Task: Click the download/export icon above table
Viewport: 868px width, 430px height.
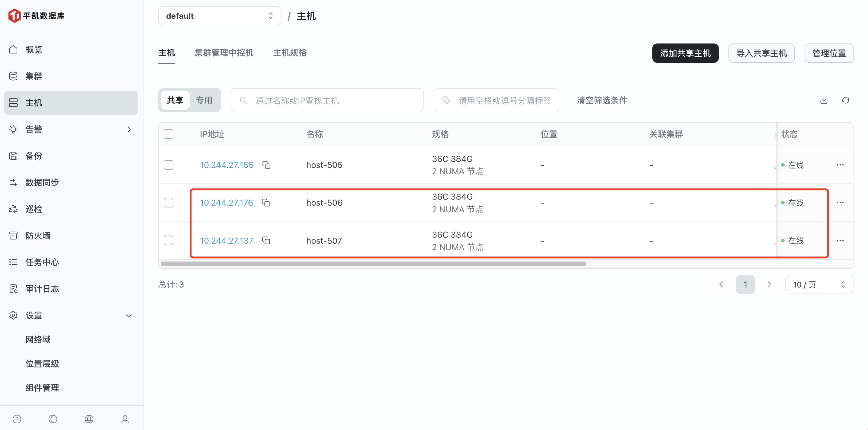Action: click(x=824, y=101)
